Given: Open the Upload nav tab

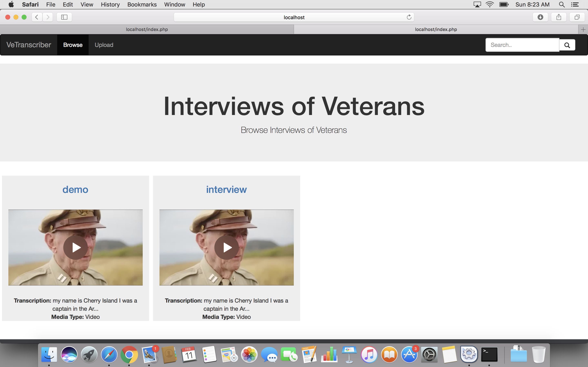Looking at the screenshot, I should (x=104, y=45).
